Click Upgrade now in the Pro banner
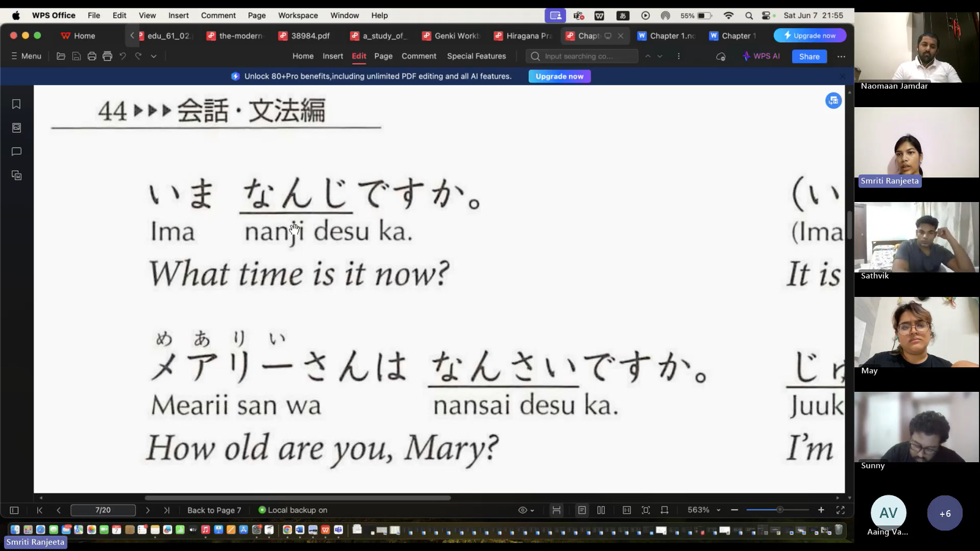Screen dimensions: 980x551 [x=559, y=77]
